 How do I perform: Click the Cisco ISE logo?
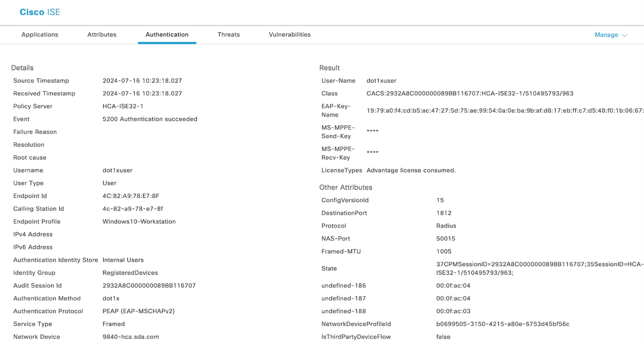pos(40,12)
